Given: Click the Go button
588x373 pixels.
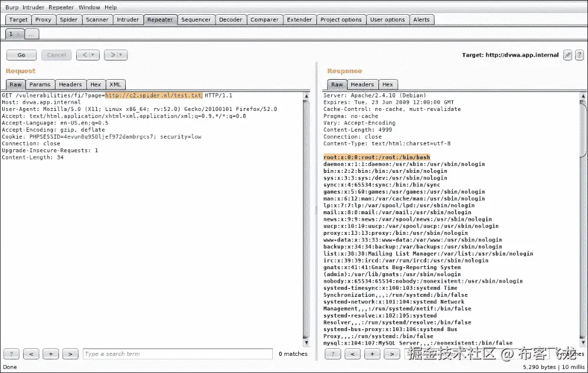Looking at the screenshot, I should [21, 55].
